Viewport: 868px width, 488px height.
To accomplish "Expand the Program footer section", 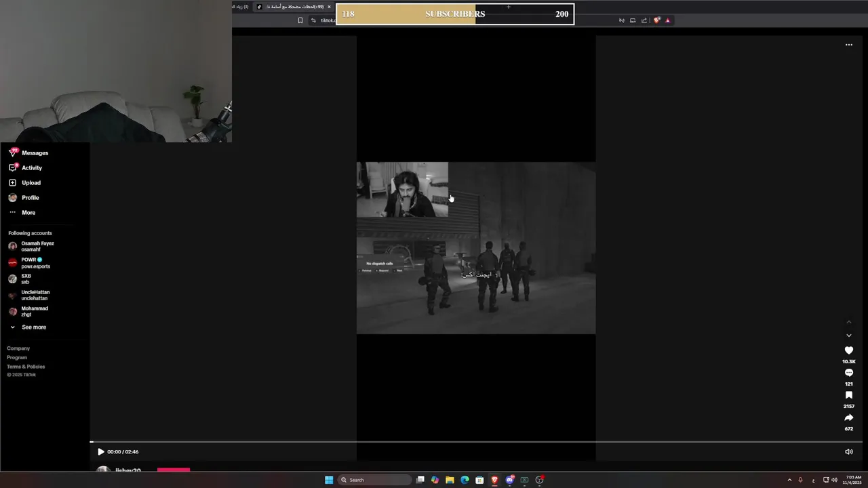I will pyautogui.click(x=17, y=357).
